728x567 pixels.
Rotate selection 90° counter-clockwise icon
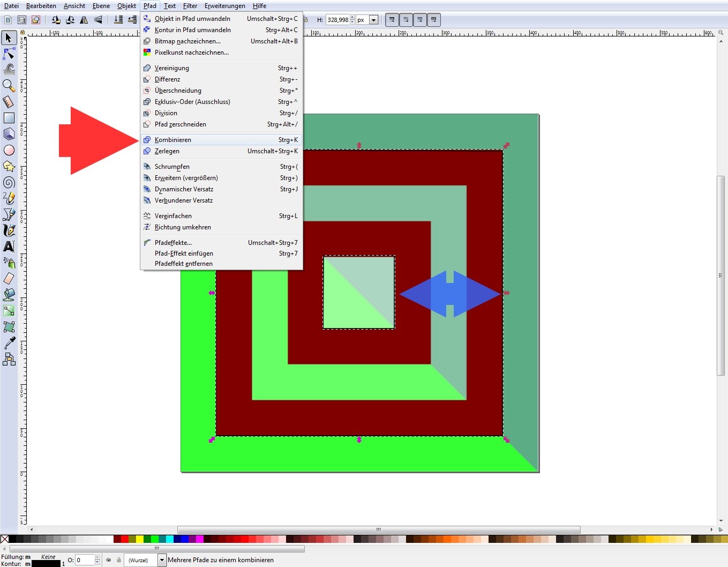[x=56, y=20]
